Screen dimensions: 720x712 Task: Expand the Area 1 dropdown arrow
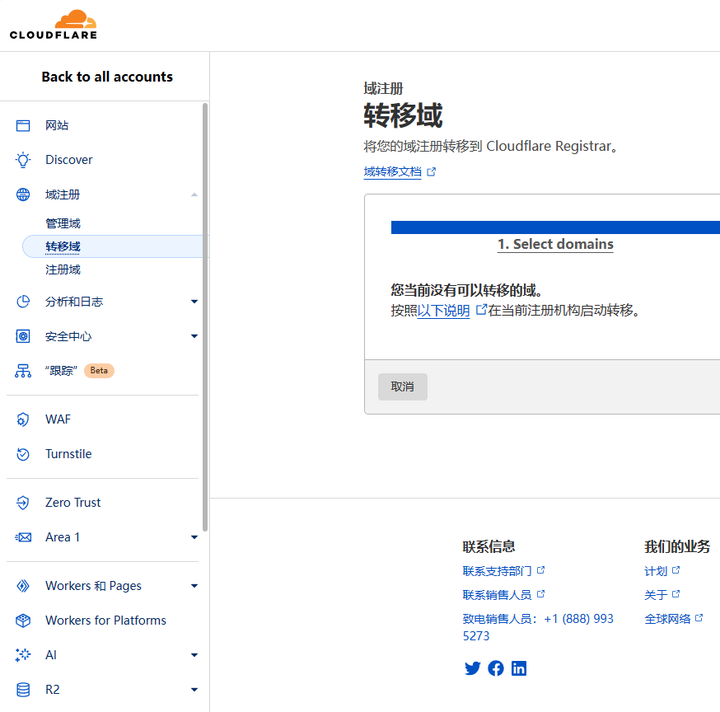(x=194, y=537)
